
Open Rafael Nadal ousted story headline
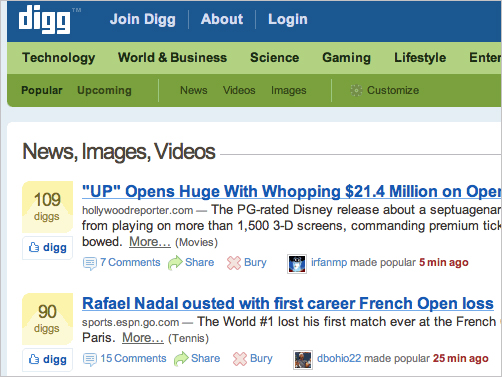click(288, 303)
